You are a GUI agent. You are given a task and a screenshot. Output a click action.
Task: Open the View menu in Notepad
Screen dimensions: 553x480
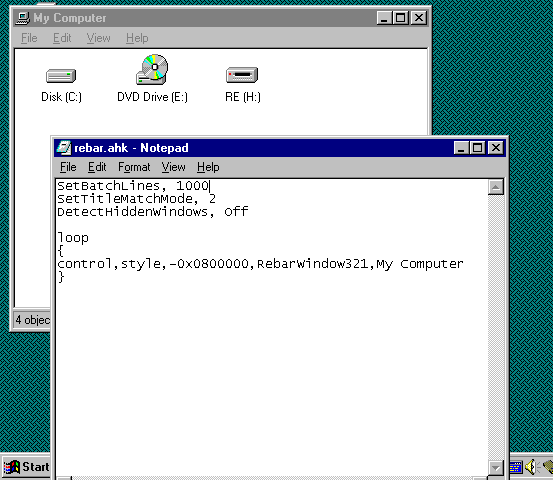(x=174, y=167)
